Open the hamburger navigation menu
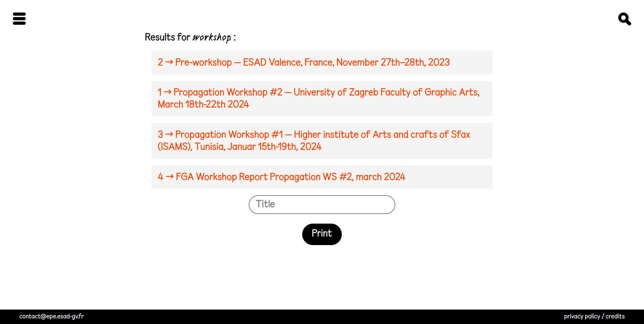 pyautogui.click(x=19, y=18)
